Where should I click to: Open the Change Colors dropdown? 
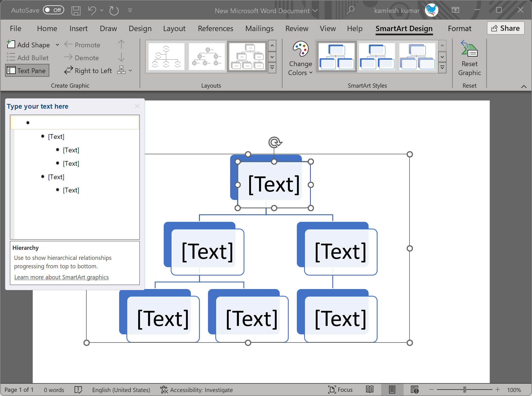(x=300, y=58)
